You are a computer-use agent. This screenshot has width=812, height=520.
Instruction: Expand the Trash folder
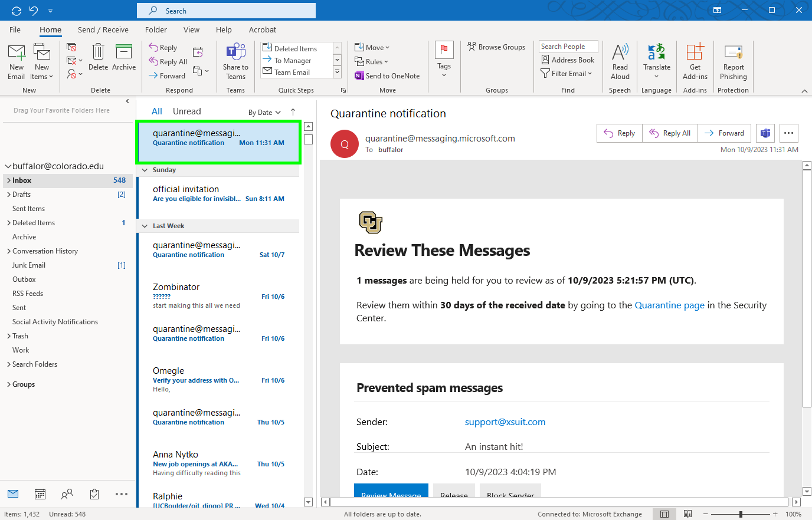(8, 336)
